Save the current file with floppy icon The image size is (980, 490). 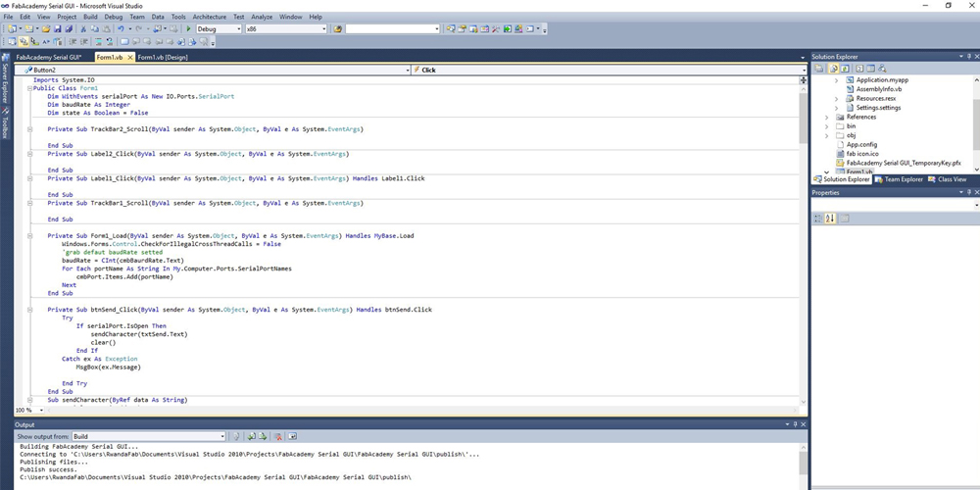click(x=58, y=28)
